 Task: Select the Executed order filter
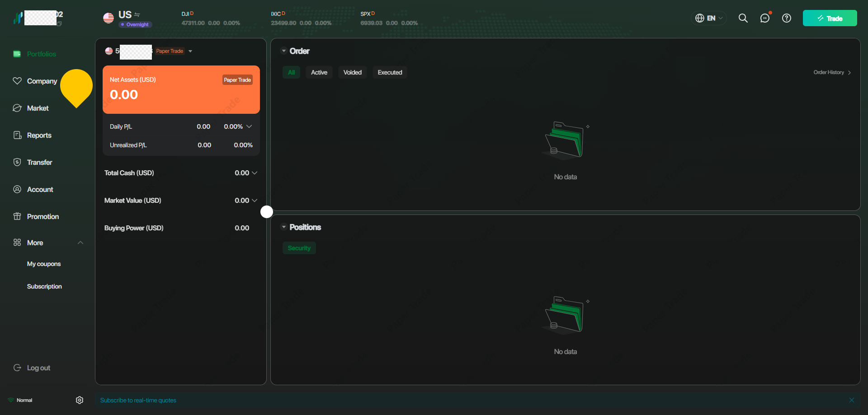click(390, 72)
